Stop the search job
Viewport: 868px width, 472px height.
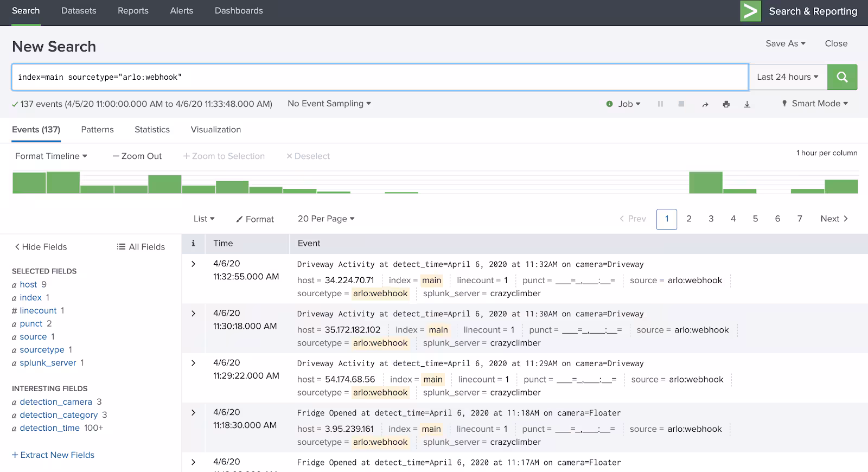point(681,104)
